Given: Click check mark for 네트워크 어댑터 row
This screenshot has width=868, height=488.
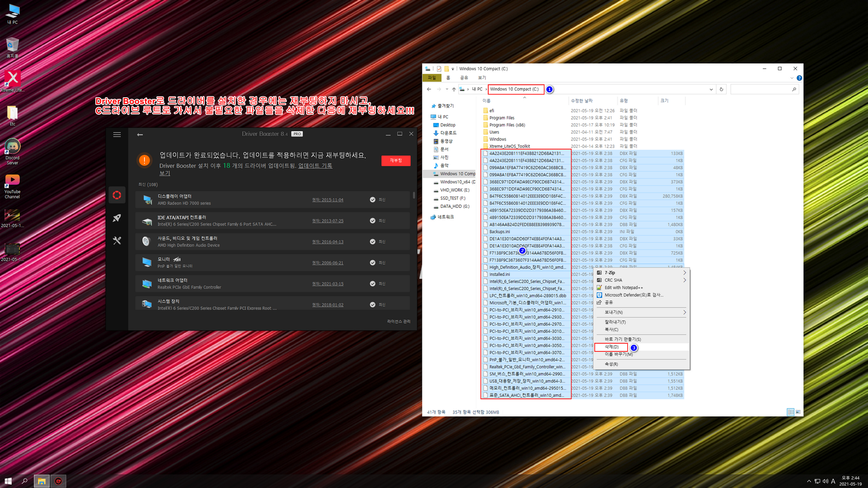Looking at the screenshot, I should click(x=372, y=284).
